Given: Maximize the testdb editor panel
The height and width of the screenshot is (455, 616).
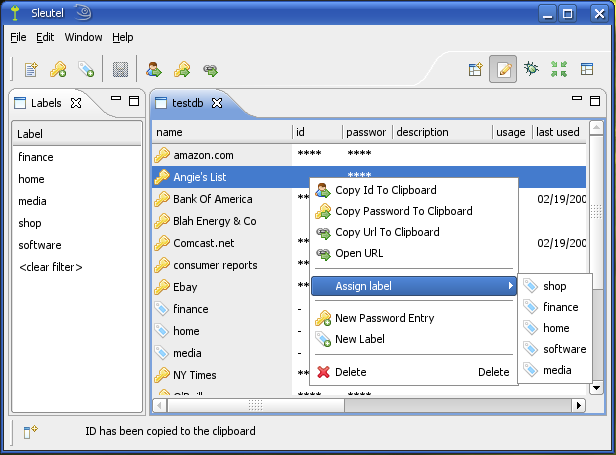Looking at the screenshot, I should coord(595,100).
